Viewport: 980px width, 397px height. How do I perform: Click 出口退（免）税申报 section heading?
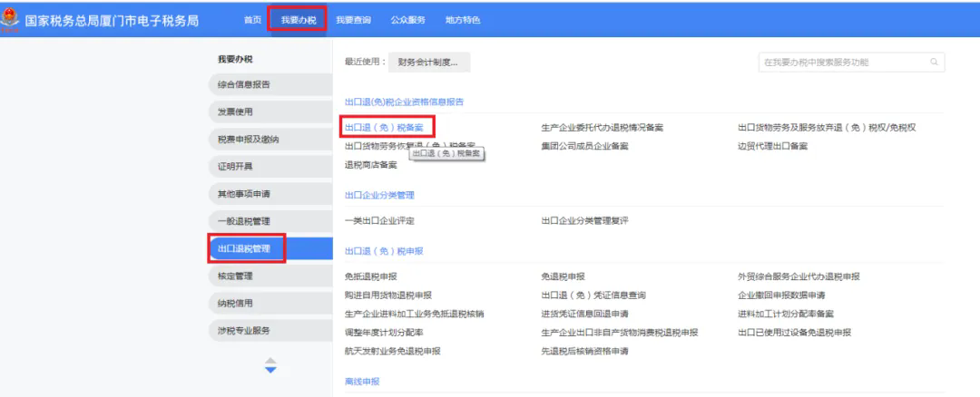tap(384, 251)
